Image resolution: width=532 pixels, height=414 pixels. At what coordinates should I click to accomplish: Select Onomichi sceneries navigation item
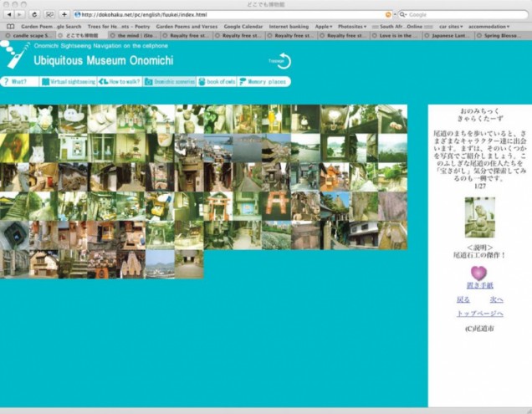[169, 82]
